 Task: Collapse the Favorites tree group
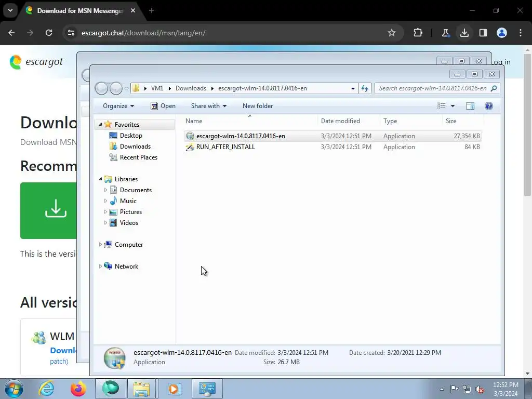(100, 125)
